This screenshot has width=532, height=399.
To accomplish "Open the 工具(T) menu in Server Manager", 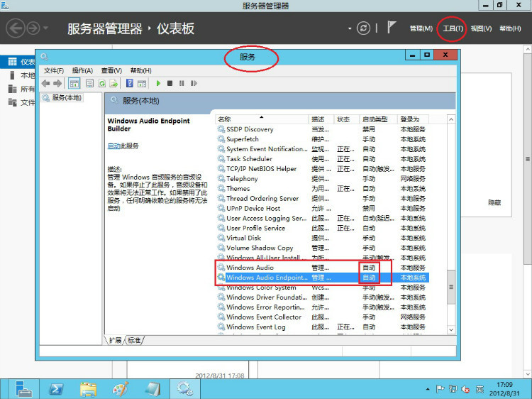I will (x=453, y=28).
